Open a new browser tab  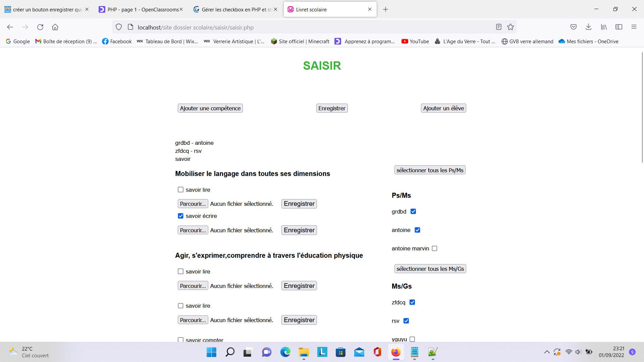385,9
